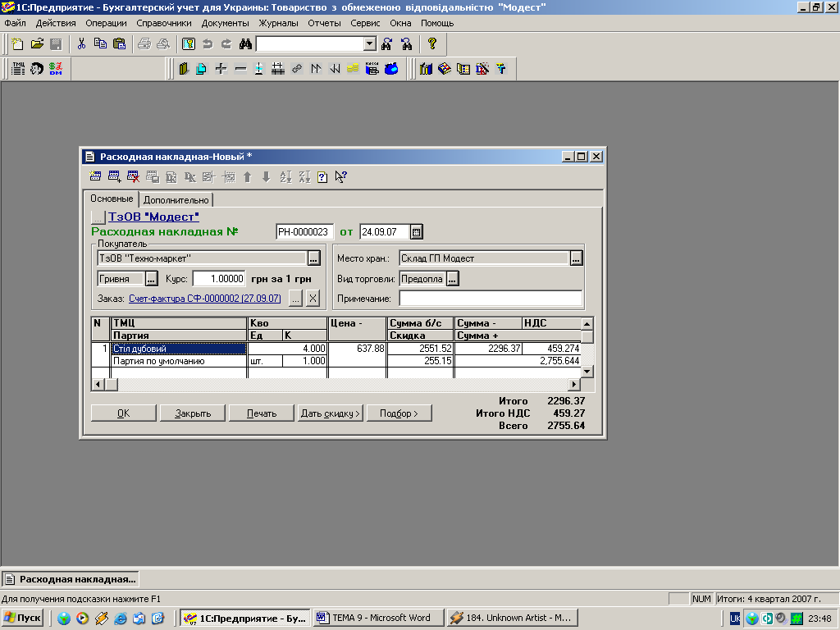Open the Операции menu
The image size is (840, 630).
[x=106, y=23]
